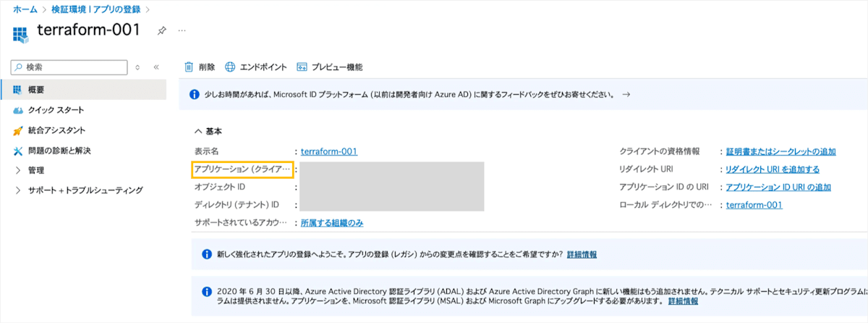
Task: Click the クライアントの資格情報 label
Action: [x=660, y=151]
